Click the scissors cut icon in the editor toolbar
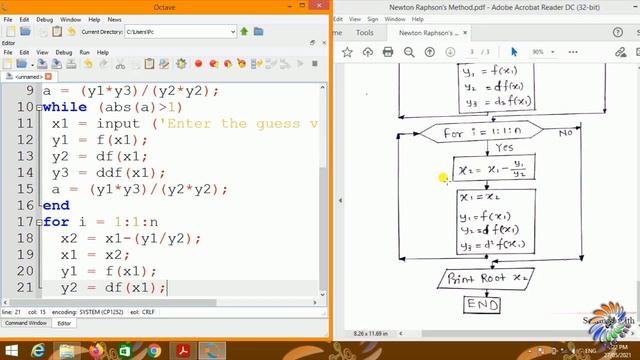This screenshot has height=360, width=640. click(120, 64)
